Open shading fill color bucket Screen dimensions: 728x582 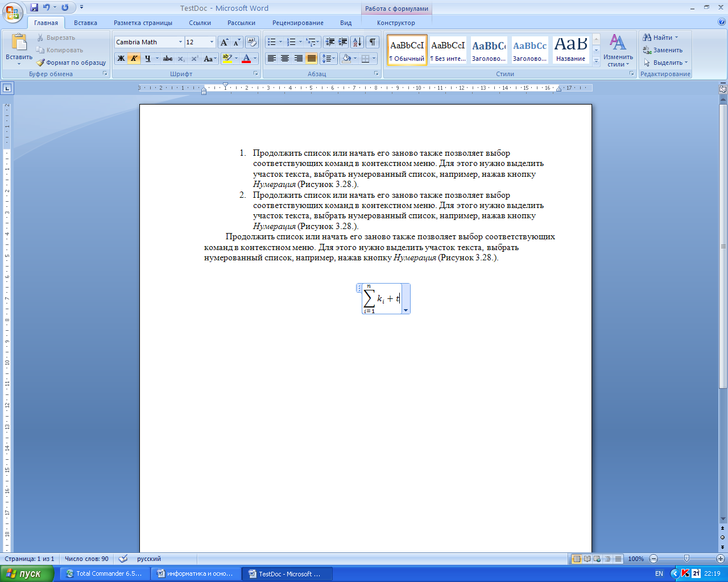coord(347,59)
